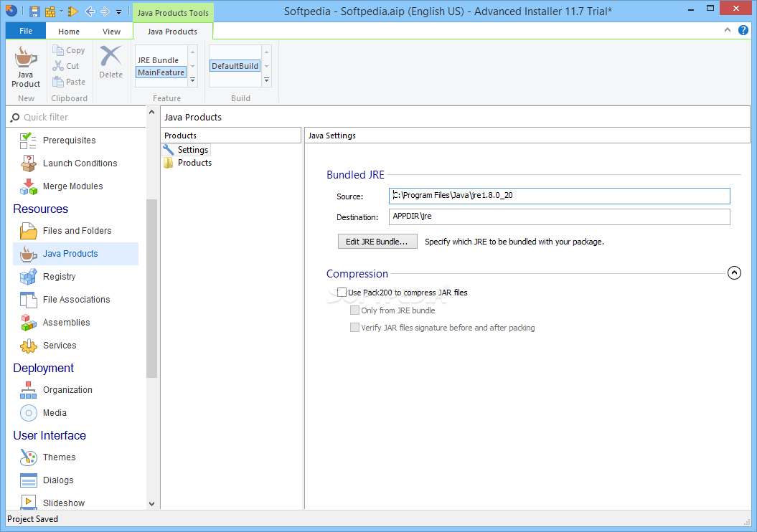This screenshot has height=532, width=757.
Task: Select MainFeature in Feature gallery
Action: 161,72
